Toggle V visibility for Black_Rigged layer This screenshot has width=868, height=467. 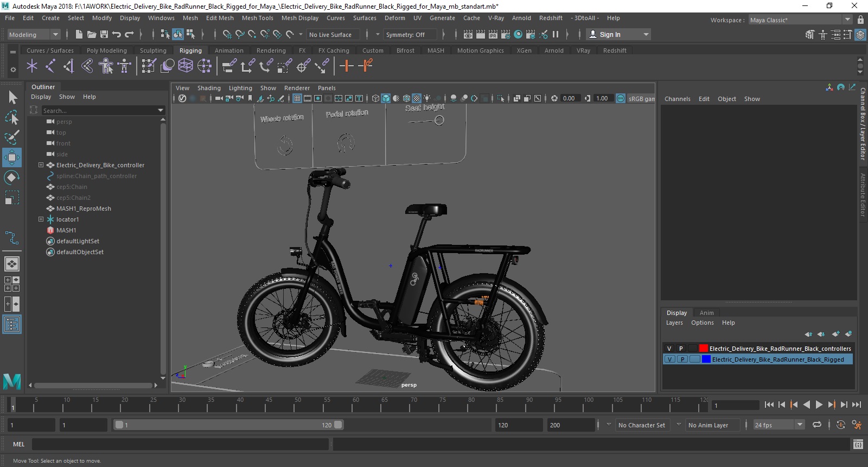[x=670, y=359]
